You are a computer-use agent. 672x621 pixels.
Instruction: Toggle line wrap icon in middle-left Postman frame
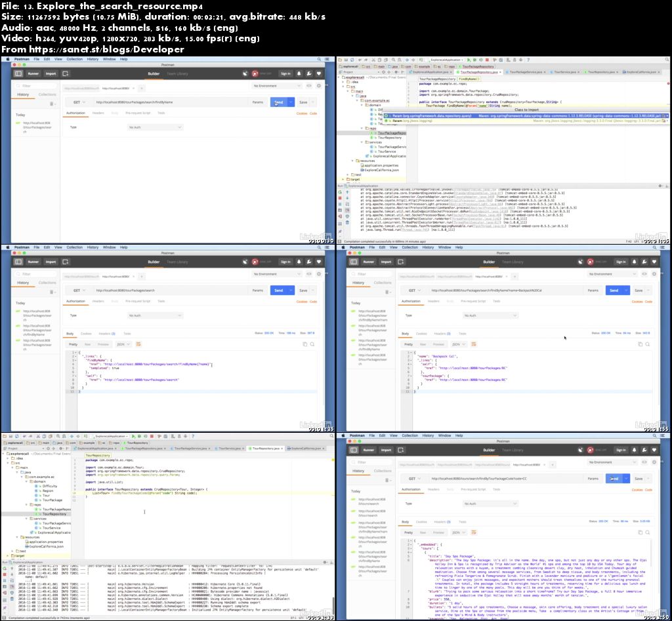[138, 344]
